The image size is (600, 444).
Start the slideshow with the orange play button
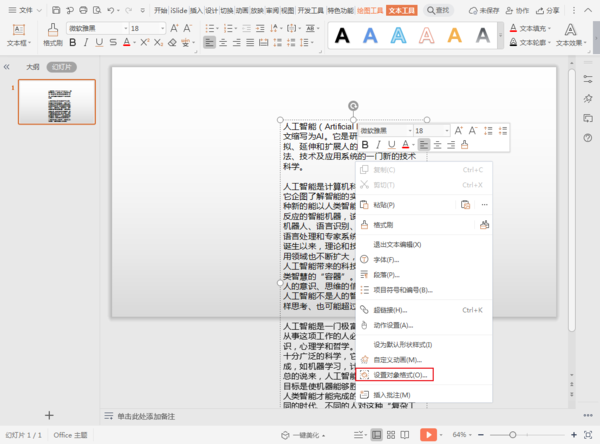pyautogui.click(x=428, y=435)
